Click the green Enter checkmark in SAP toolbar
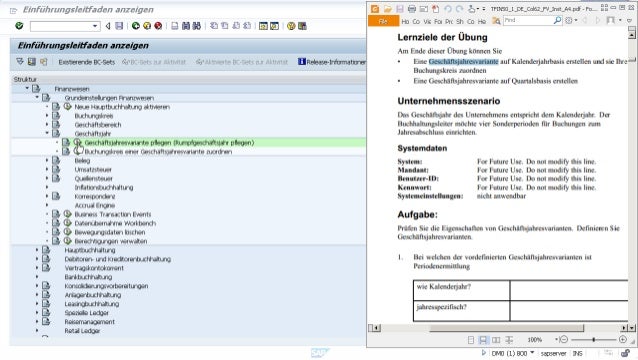 pyautogui.click(x=19, y=26)
